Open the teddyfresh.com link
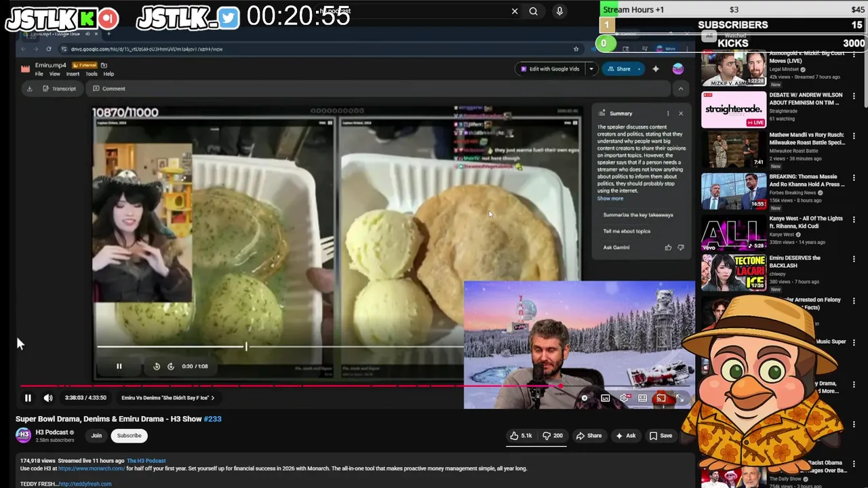The width and height of the screenshot is (868, 488). click(x=85, y=484)
